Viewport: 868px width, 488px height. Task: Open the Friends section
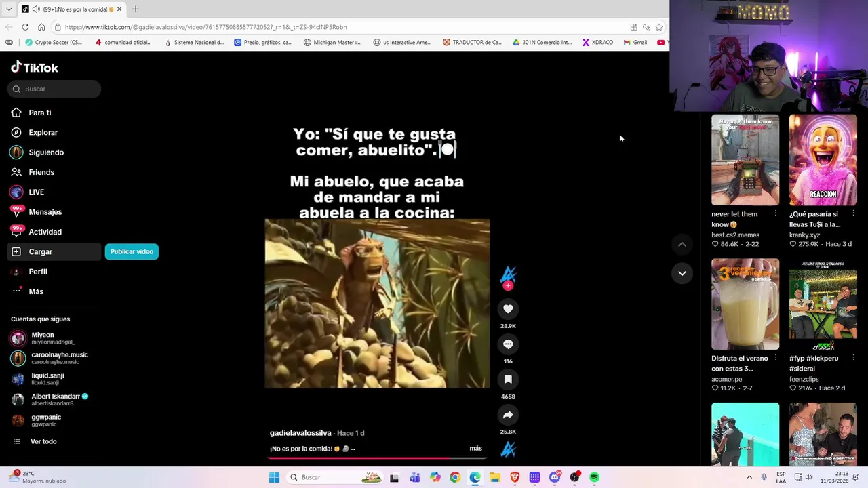pos(41,172)
